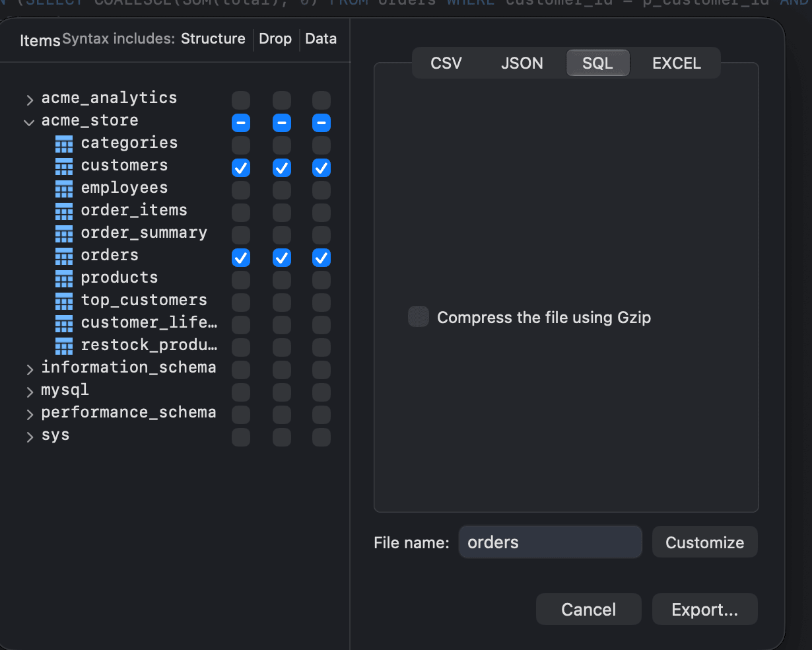Screen dimensions: 812x650
Task: Collapse the acme_store database
Action: [29, 122]
